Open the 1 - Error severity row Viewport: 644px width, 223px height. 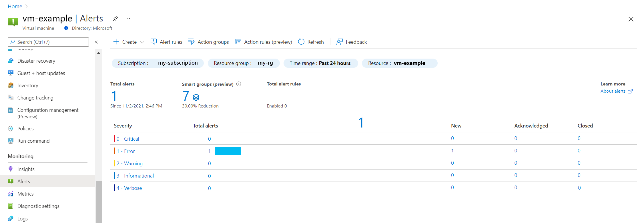click(x=125, y=151)
